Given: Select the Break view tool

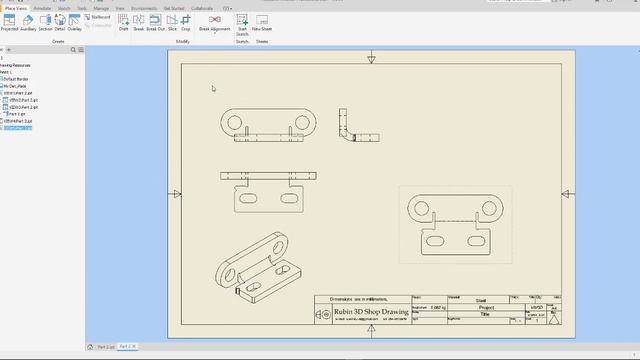Looking at the screenshot, I should (x=139, y=22).
